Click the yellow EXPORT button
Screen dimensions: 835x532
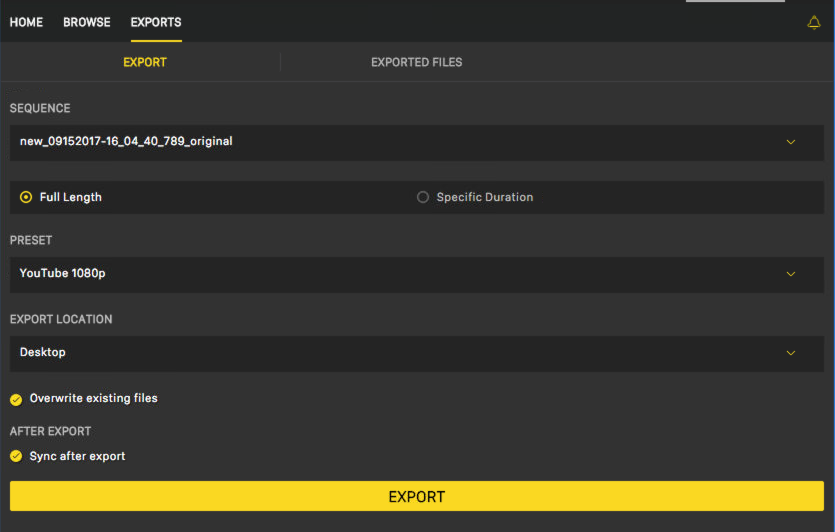click(x=416, y=496)
